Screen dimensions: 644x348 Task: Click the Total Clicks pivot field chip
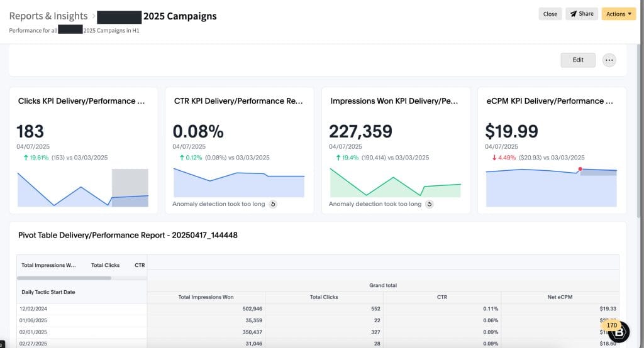point(106,265)
